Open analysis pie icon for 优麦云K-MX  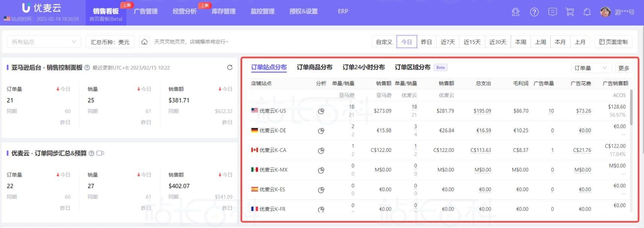(x=321, y=170)
